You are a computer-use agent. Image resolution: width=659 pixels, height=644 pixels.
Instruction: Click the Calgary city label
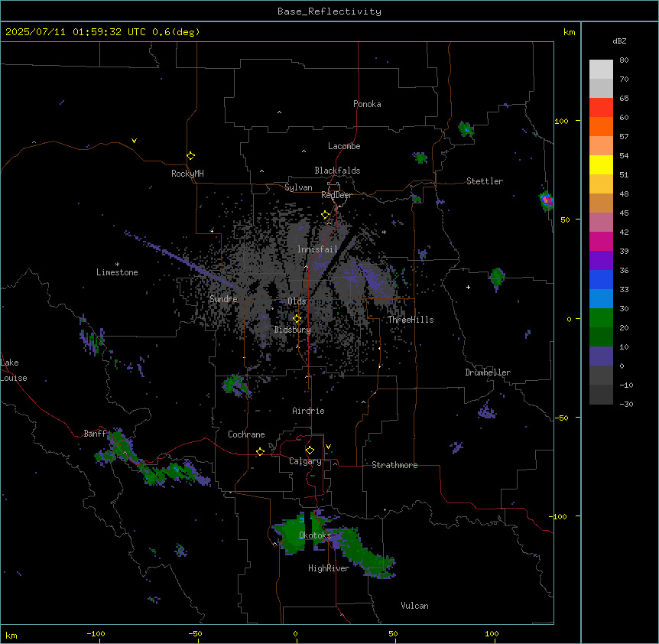point(305,461)
